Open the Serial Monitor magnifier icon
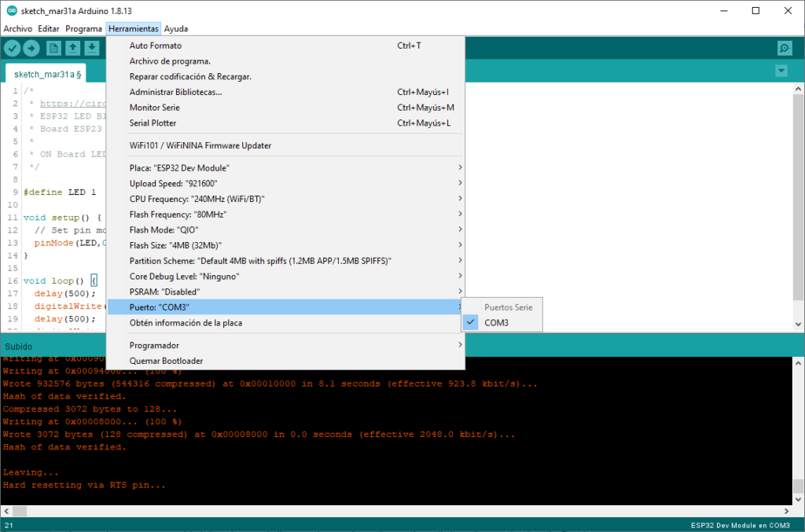 785,48
